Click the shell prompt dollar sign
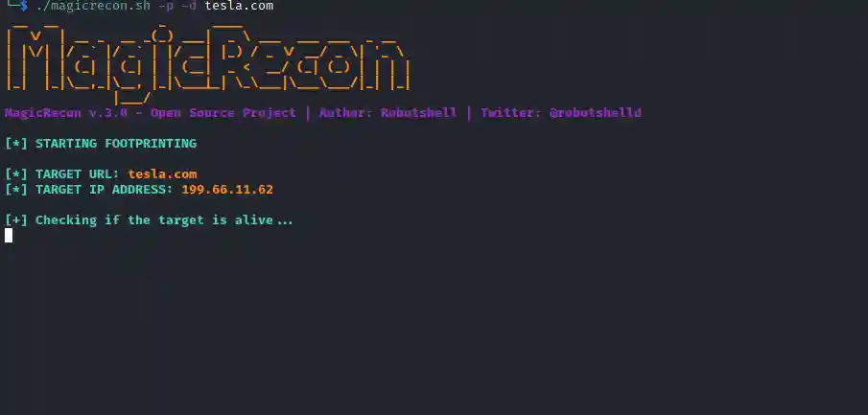The width and height of the screenshot is (868, 415). coord(24,6)
